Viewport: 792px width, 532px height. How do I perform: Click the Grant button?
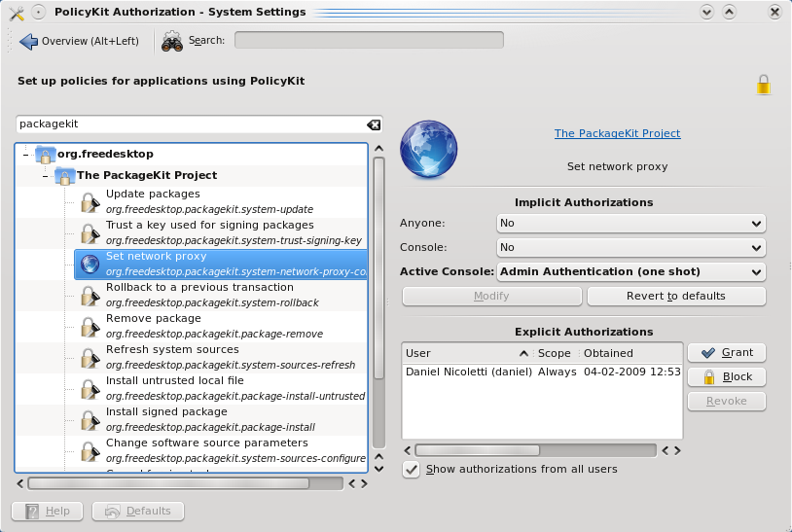coord(726,352)
